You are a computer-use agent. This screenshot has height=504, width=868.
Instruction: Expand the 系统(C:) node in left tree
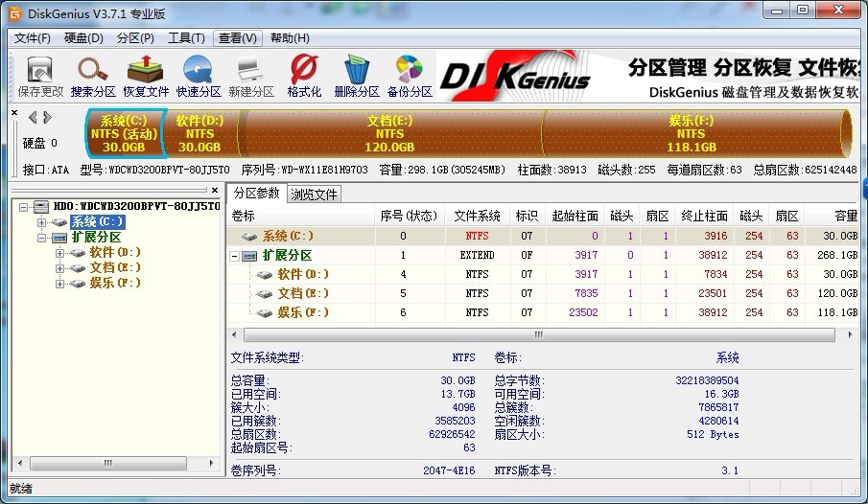(41, 222)
